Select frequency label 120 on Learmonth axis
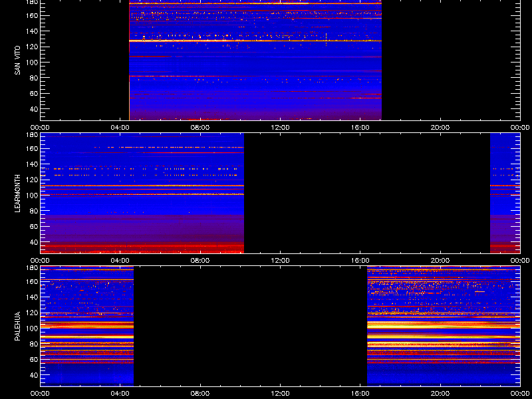Viewport: 532px width, 399px height. (31, 180)
